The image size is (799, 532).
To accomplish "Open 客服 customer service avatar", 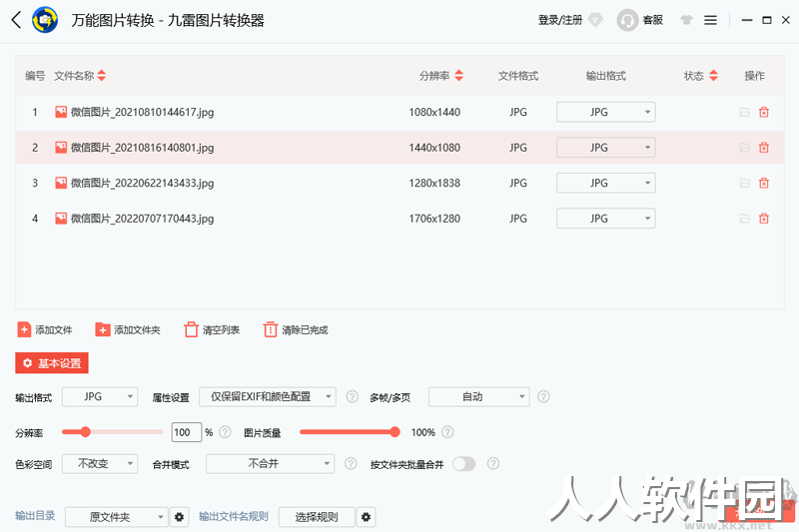I will (x=627, y=20).
